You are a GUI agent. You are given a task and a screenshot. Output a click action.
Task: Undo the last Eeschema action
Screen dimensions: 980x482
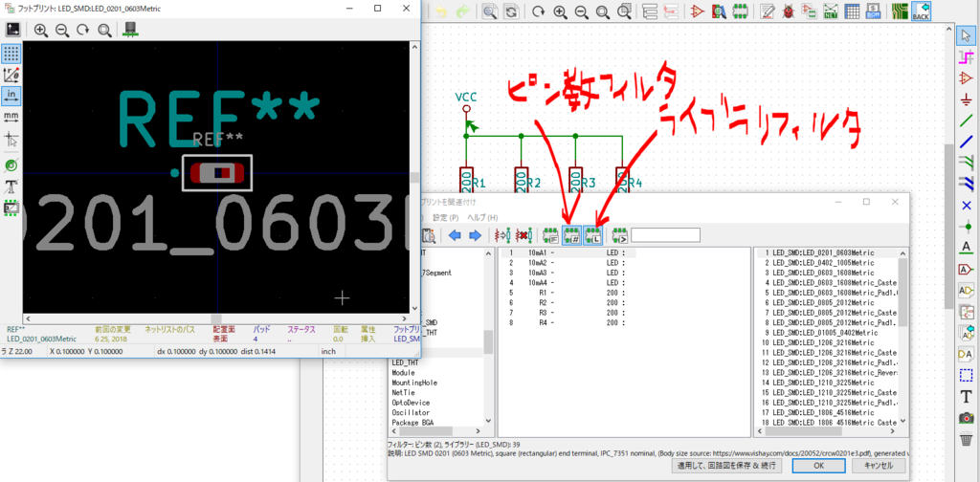coord(442,11)
